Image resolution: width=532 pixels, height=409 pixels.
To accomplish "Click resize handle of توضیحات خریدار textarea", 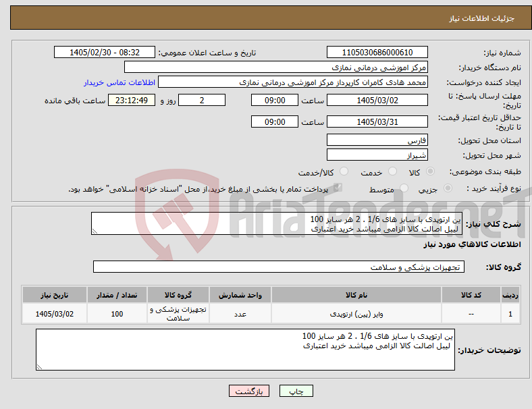I will coord(39,367).
